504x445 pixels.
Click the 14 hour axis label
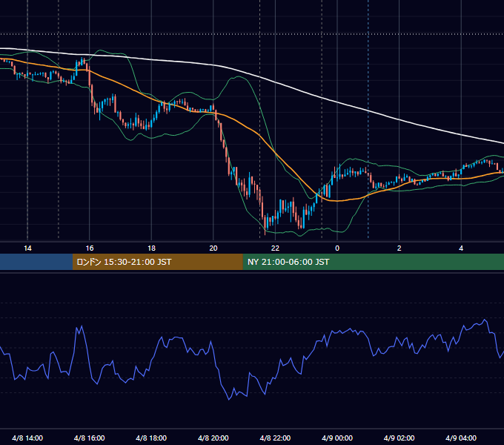[27, 248]
